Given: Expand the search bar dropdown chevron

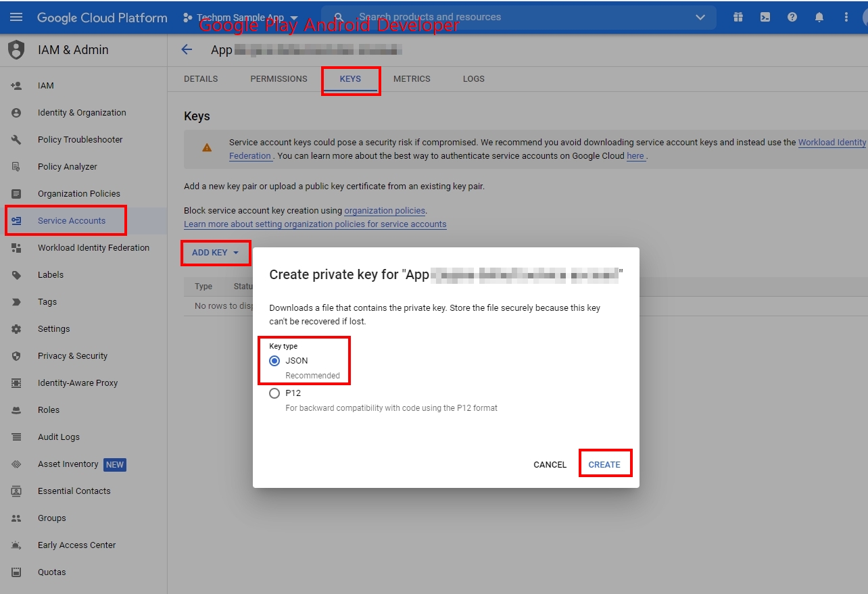Looking at the screenshot, I should click(x=700, y=18).
